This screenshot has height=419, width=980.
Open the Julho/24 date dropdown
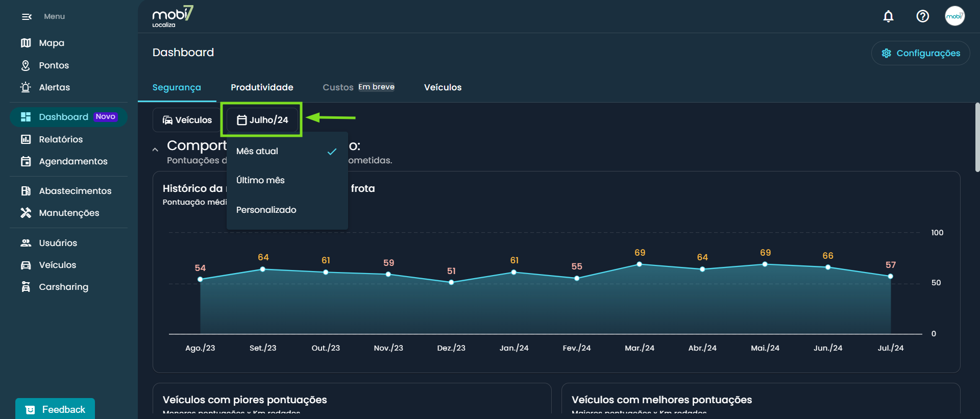tap(262, 120)
